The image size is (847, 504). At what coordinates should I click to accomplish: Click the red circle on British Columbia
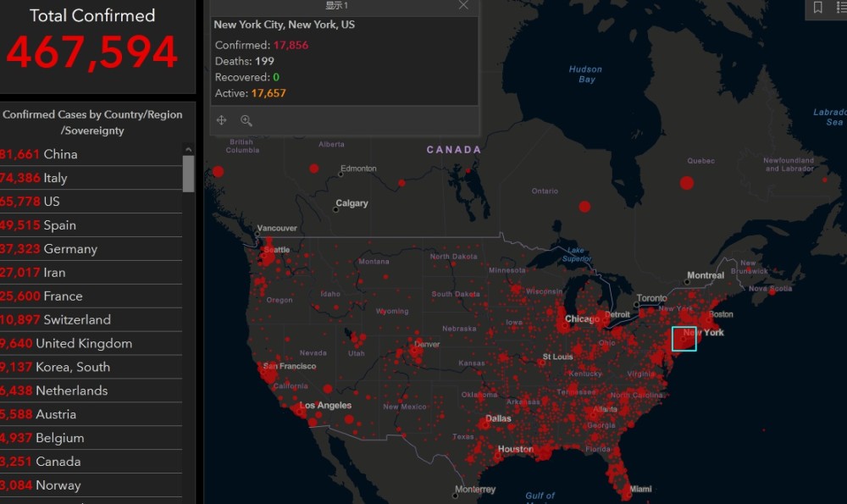[218, 171]
